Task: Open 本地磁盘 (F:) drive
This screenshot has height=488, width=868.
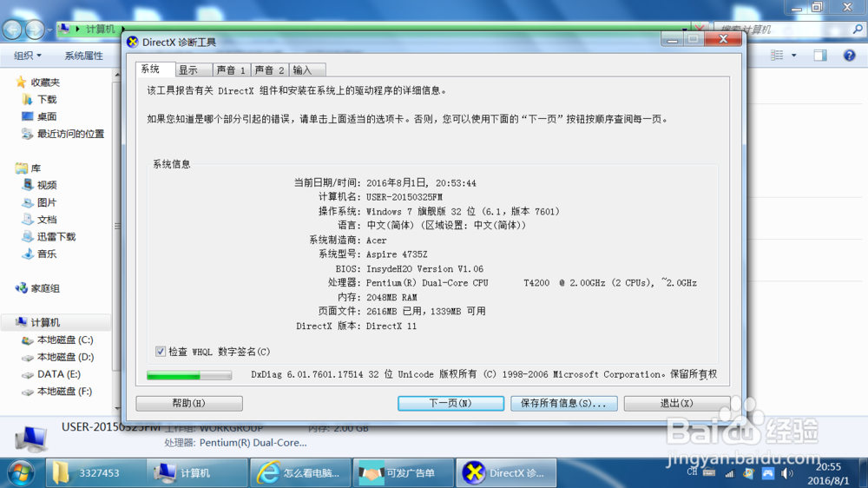Action: [64, 391]
